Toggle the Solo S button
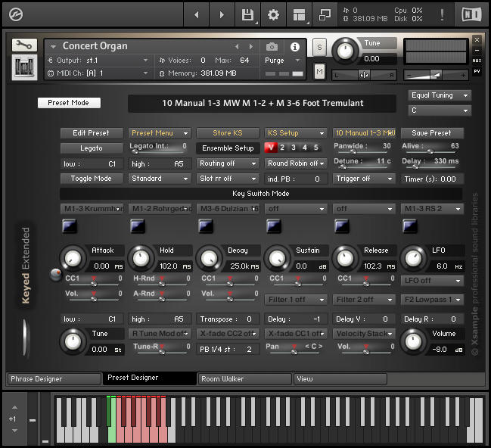The width and height of the screenshot is (491, 448). click(x=319, y=48)
